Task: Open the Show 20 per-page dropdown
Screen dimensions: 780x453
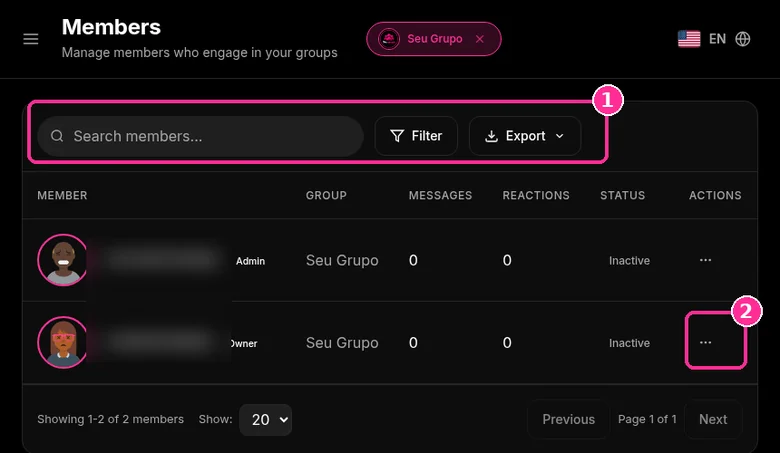Action: click(266, 420)
